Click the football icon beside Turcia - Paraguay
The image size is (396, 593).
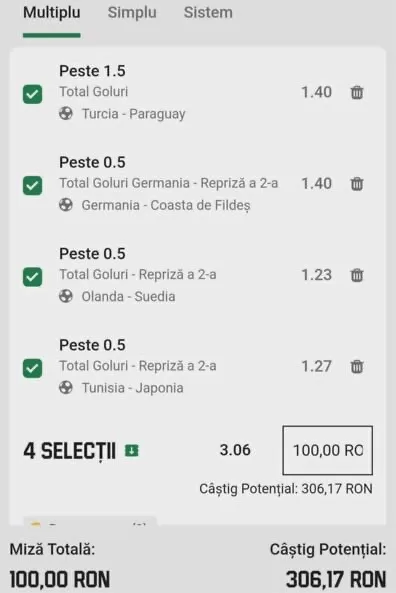pyautogui.click(x=66, y=113)
